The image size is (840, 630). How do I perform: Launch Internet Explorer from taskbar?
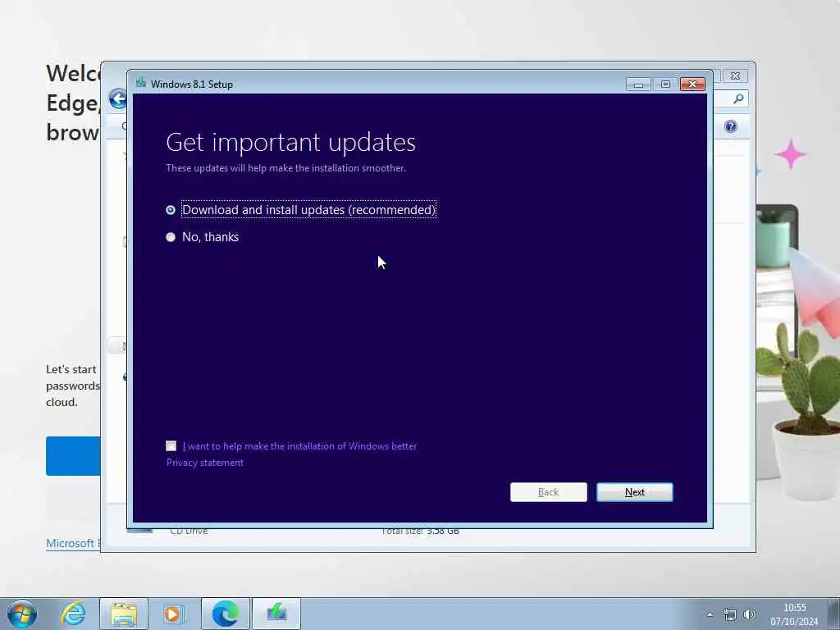pyautogui.click(x=72, y=614)
